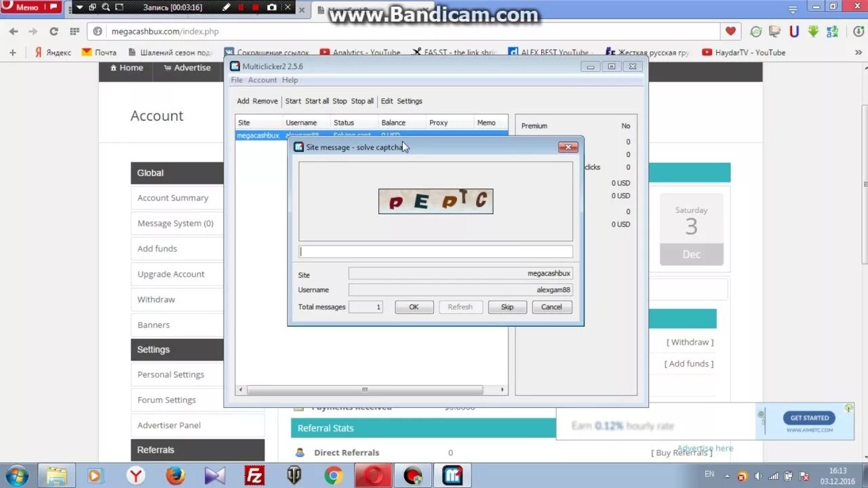Open Upgrade Account sidebar link
This screenshot has width=868, height=488.
coord(171,274)
